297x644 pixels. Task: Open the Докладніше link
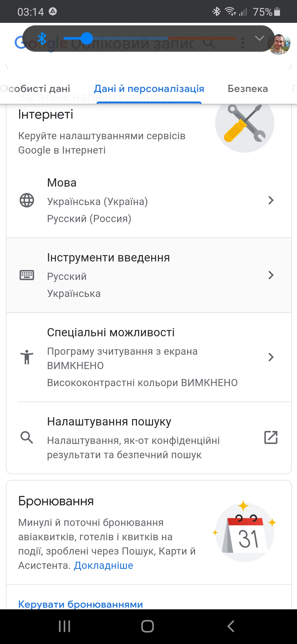(x=103, y=565)
